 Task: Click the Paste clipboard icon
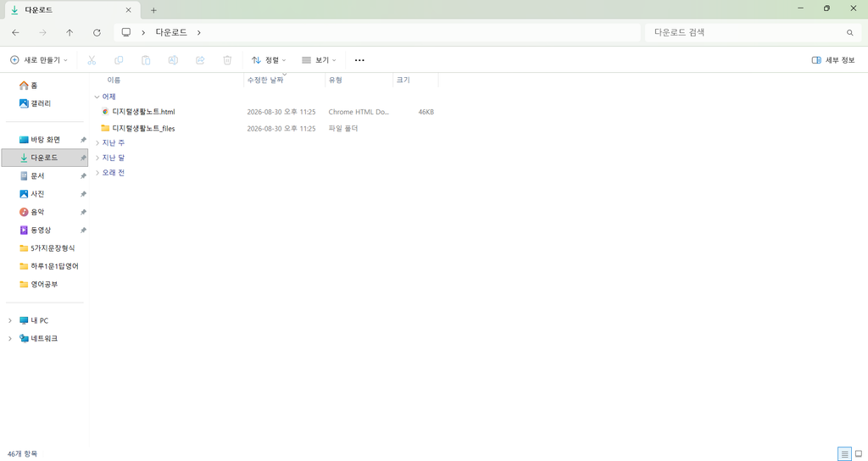146,60
